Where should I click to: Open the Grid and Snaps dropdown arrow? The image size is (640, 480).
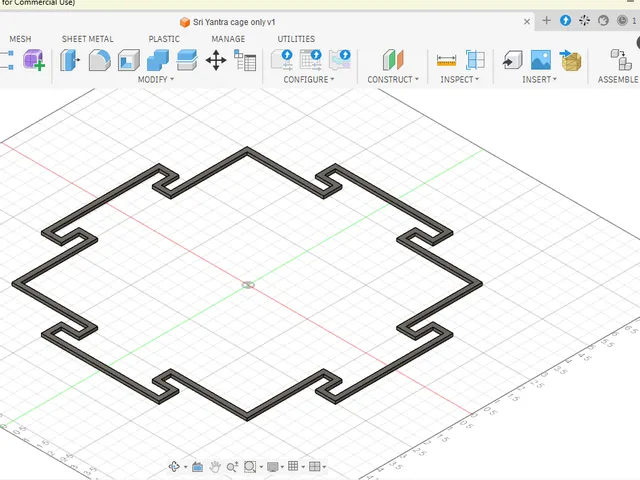pyautogui.click(x=303, y=467)
